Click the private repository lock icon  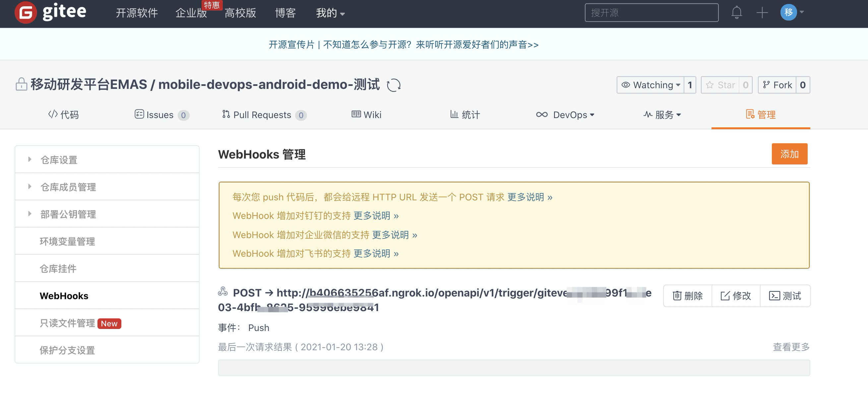coord(21,84)
